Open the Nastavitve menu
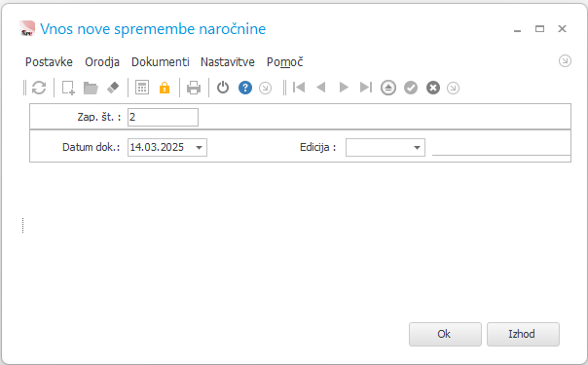The width and height of the screenshot is (588, 365). click(x=227, y=62)
